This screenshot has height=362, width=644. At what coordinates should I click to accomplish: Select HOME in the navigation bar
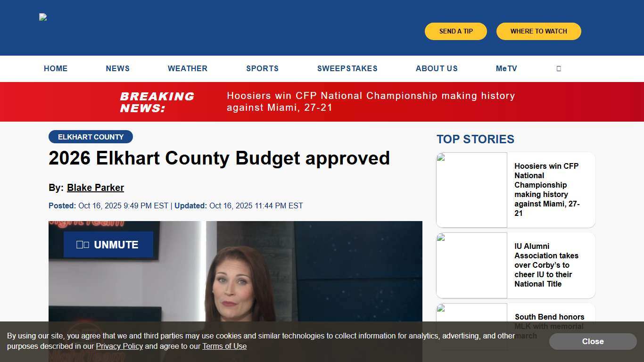click(56, 68)
